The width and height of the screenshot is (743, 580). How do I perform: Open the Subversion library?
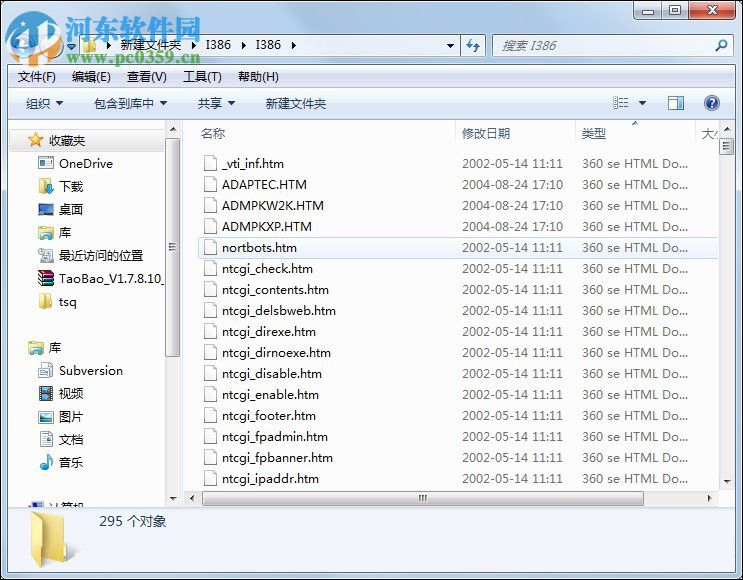click(91, 371)
